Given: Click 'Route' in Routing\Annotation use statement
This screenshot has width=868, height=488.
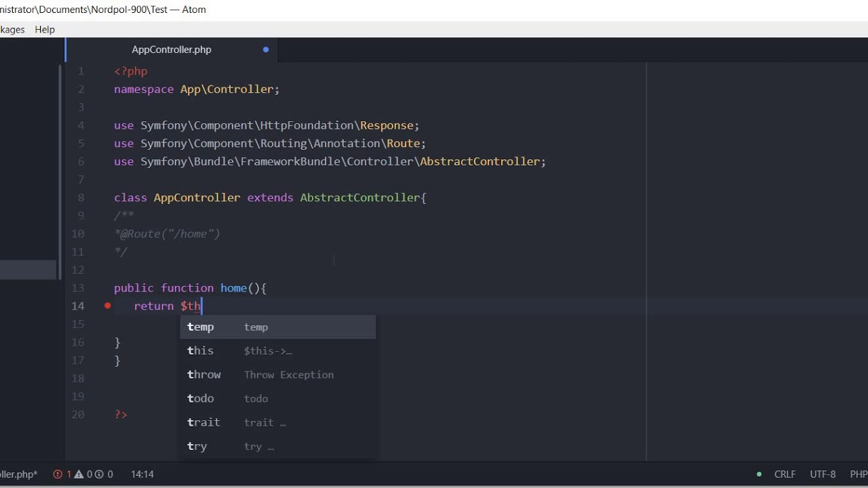Looking at the screenshot, I should point(403,144).
